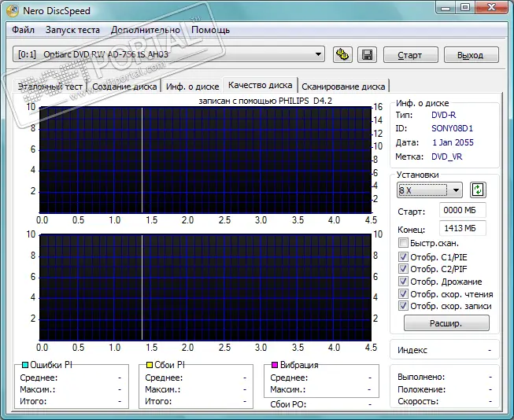The height and width of the screenshot is (420, 514).
Task: Click the cyan Ошибки PI legend square
Action: click(24, 366)
